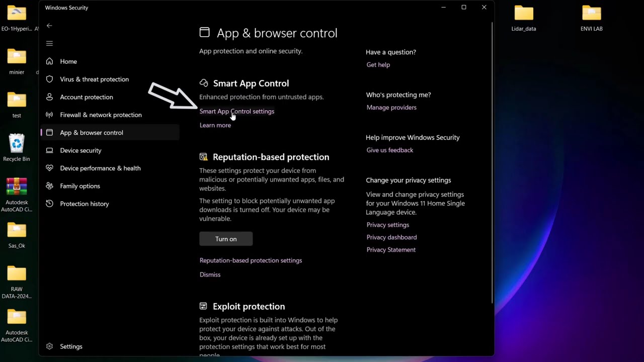Open Manage providers link
Screen dimensions: 644x362
click(x=391, y=108)
